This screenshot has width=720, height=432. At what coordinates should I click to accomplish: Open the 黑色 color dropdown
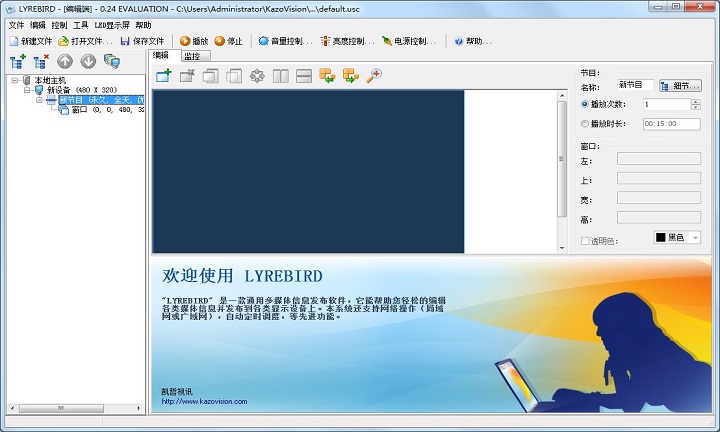[x=677, y=237]
